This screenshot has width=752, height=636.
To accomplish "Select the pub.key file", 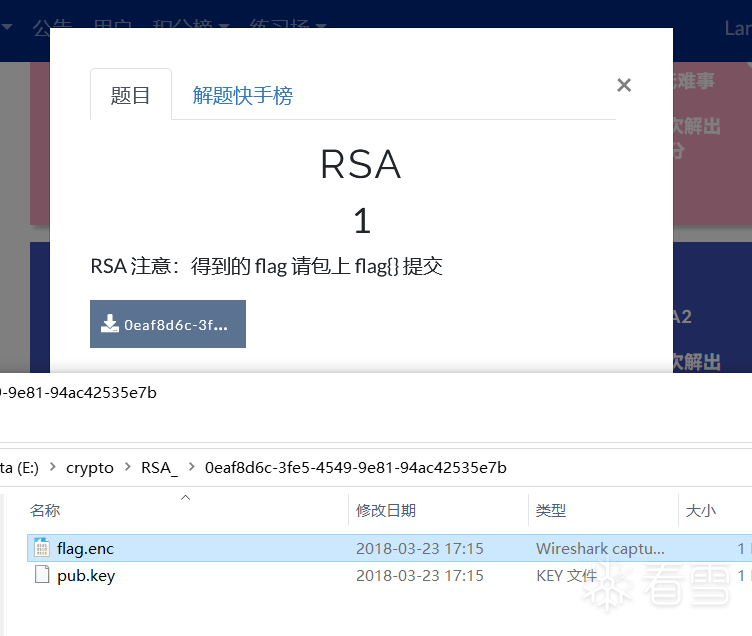I will [x=86, y=575].
